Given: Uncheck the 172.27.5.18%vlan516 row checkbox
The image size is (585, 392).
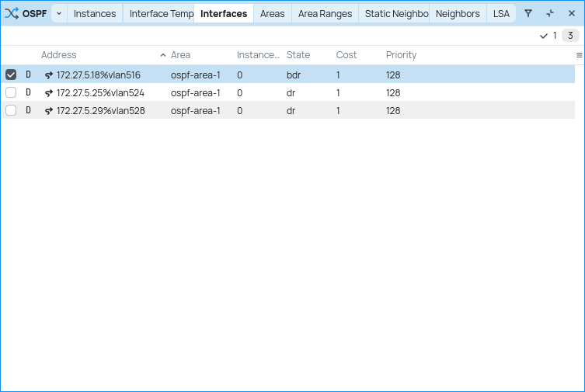Looking at the screenshot, I should click(x=11, y=75).
